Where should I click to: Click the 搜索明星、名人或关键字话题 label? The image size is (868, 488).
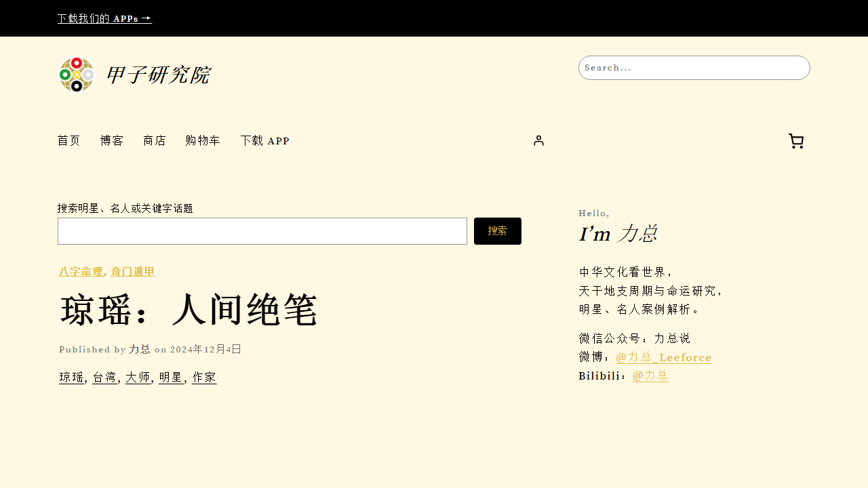[x=125, y=208]
